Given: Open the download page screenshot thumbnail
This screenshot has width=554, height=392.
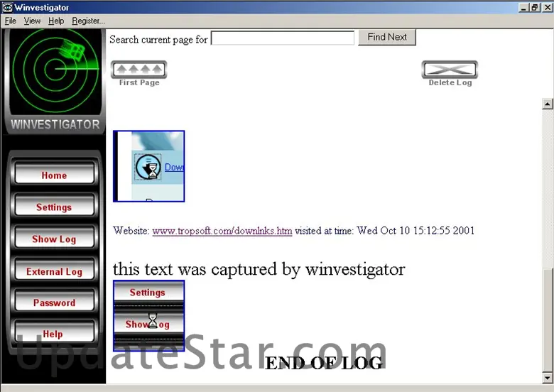Looking at the screenshot, I should 148,166.
